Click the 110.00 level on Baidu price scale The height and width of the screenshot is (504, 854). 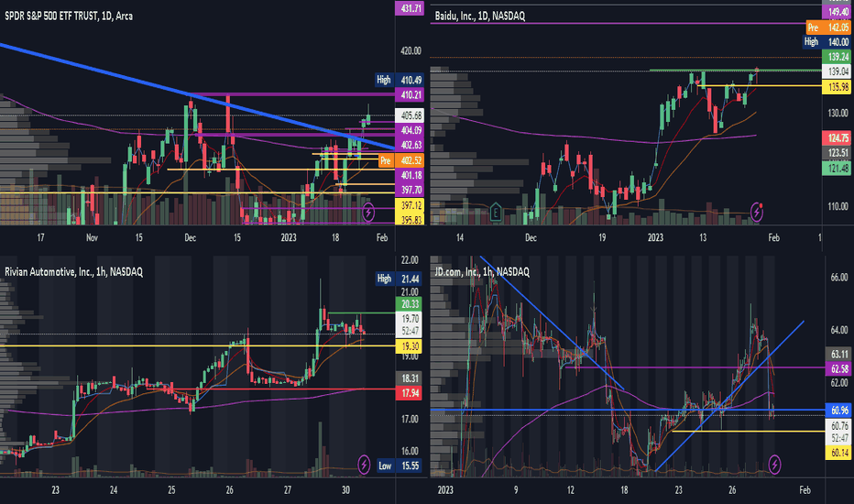coord(838,206)
